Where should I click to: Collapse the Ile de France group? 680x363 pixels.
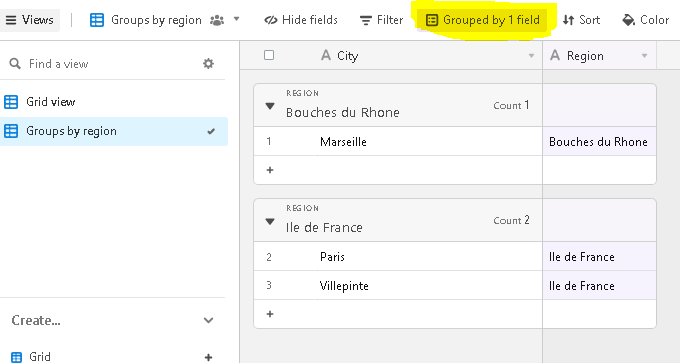pyautogui.click(x=270, y=221)
